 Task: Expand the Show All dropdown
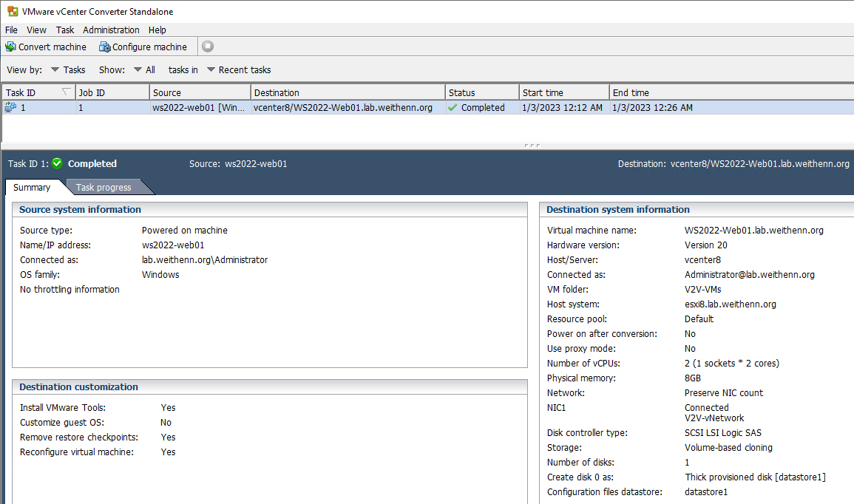(x=144, y=69)
